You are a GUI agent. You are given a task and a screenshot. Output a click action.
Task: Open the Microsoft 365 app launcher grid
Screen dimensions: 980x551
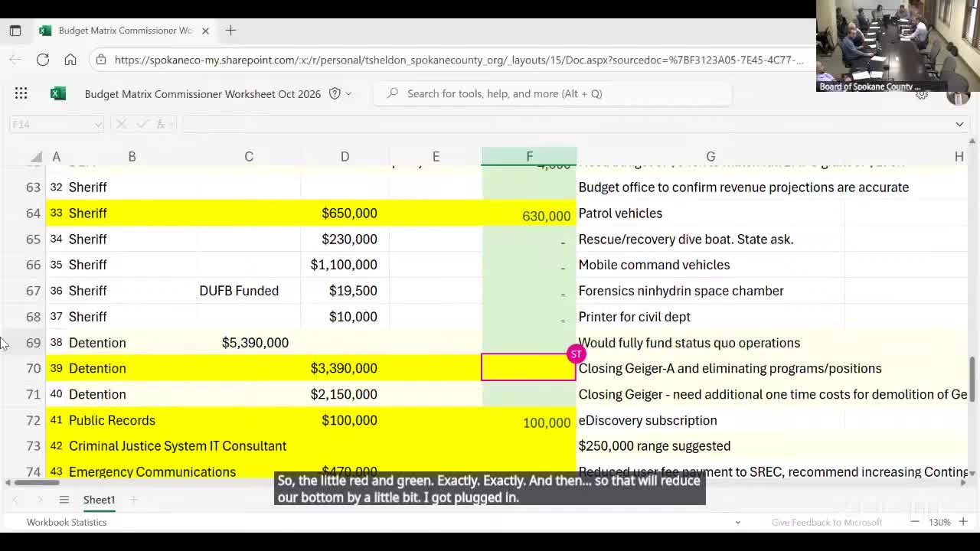(21, 93)
